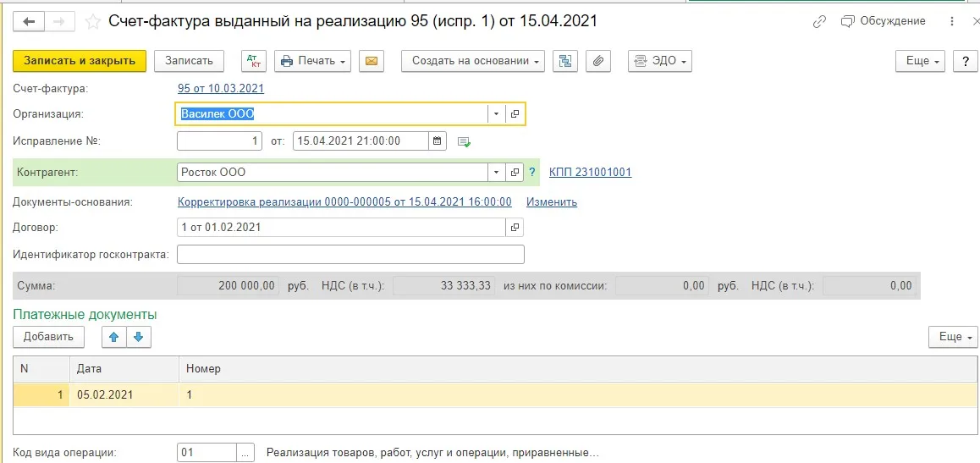980x463 pixels.
Task: Open the Печать dropdown menu
Action: [312, 61]
